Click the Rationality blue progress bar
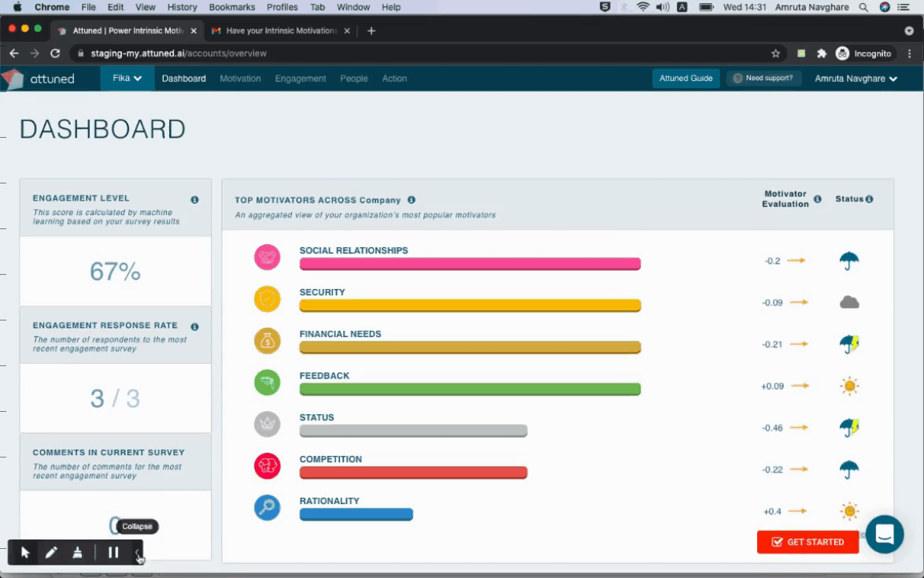This screenshot has height=578, width=924. 356,514
